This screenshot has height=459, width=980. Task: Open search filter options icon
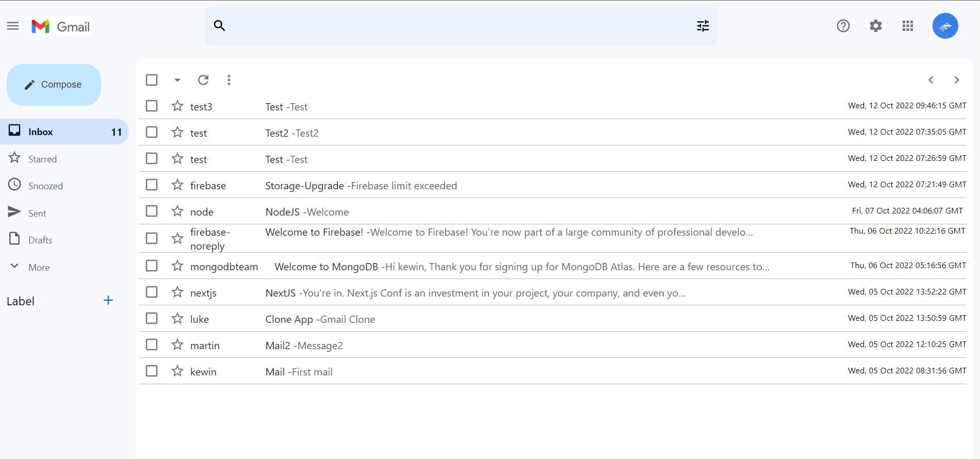tap(703, 26)
